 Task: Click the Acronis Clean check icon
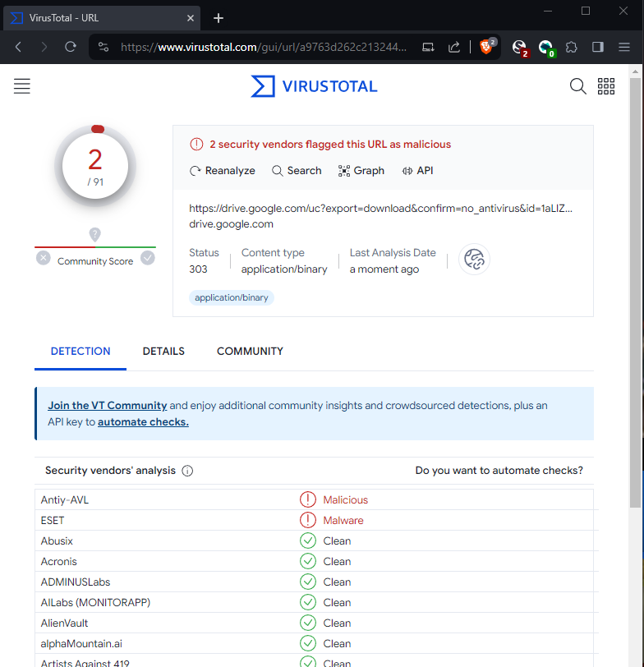pos(308,562)
